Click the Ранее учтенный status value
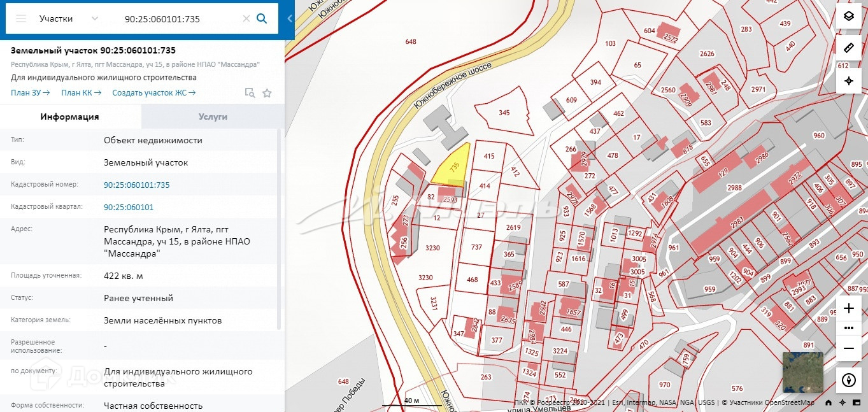 (x=138, y=298)
